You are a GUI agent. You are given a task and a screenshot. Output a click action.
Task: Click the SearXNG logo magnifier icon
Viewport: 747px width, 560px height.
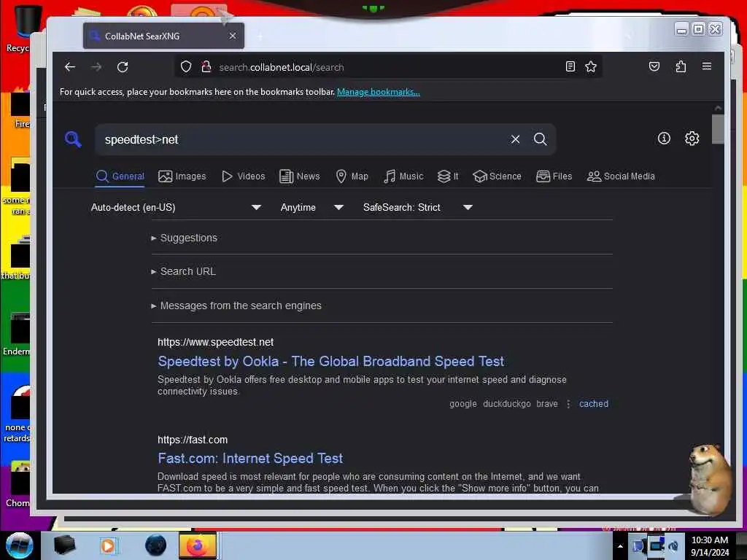pyautogui.click(x=73, y=139)
